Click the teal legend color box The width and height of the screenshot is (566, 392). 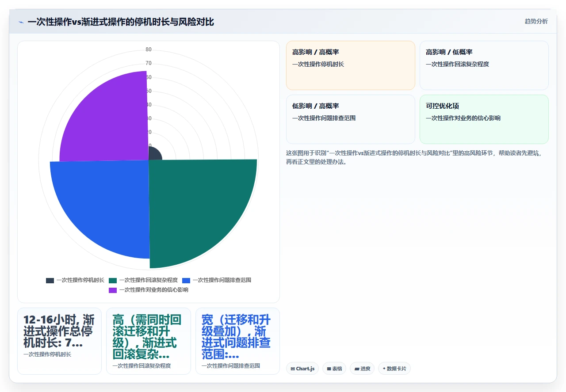113,280
